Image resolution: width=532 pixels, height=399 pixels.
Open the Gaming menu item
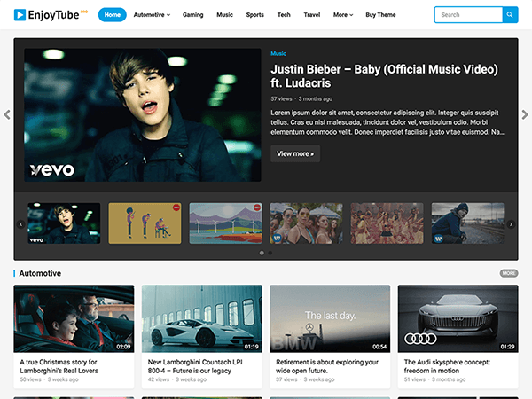[x=192, y=15]
